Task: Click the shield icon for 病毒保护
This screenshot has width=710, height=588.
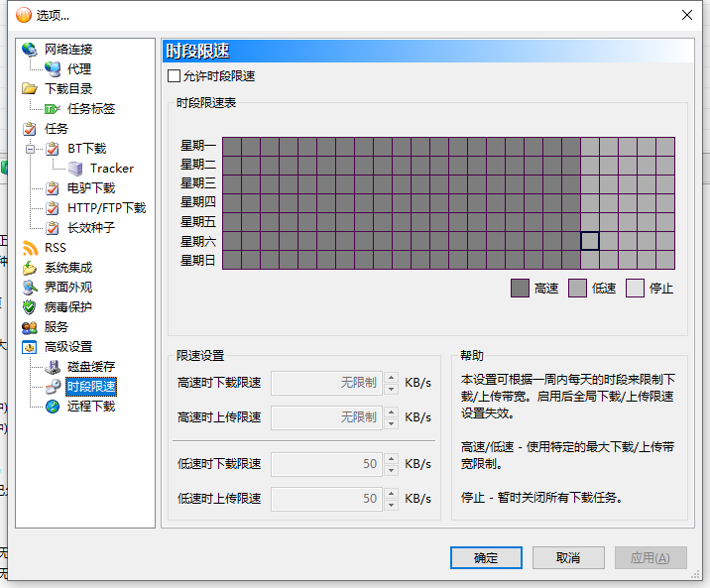Action: pyautogui.click(x=30, y=307)
